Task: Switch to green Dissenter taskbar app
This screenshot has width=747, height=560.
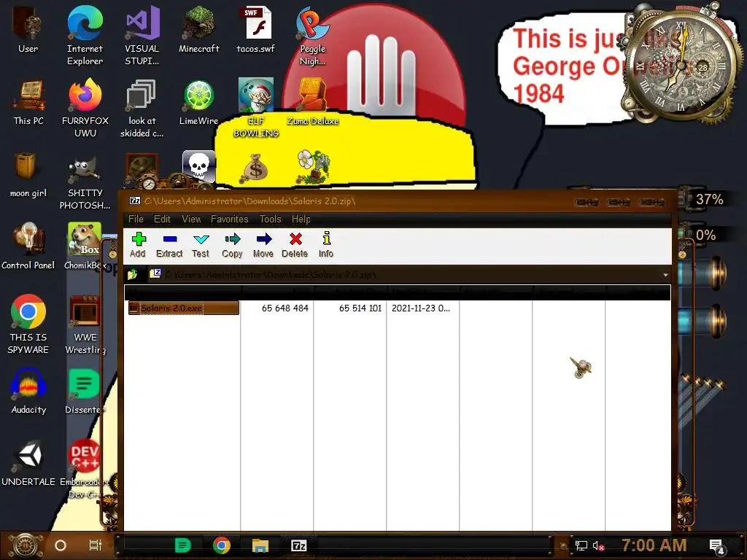Action: (182, 545)
